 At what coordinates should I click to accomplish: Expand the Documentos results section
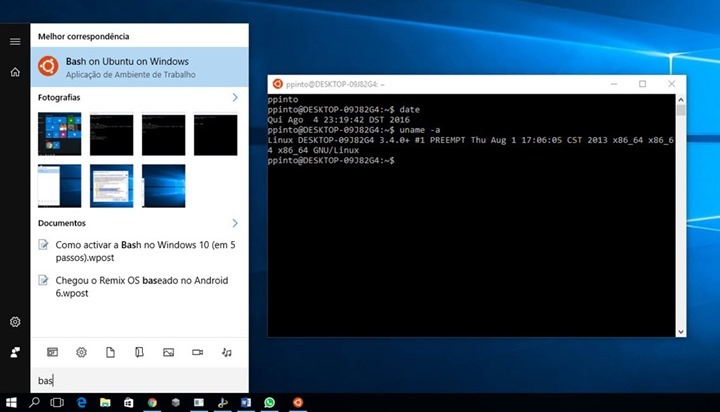coord(235,223)
